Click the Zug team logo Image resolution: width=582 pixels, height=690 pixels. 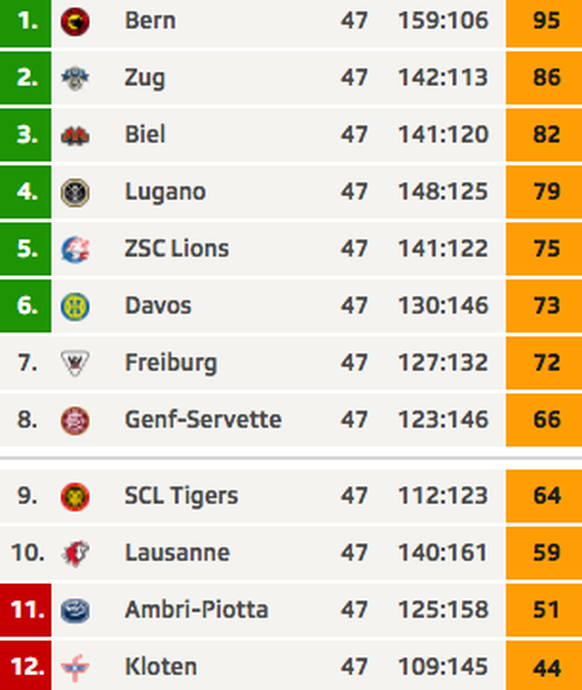[x=75, y=78]
